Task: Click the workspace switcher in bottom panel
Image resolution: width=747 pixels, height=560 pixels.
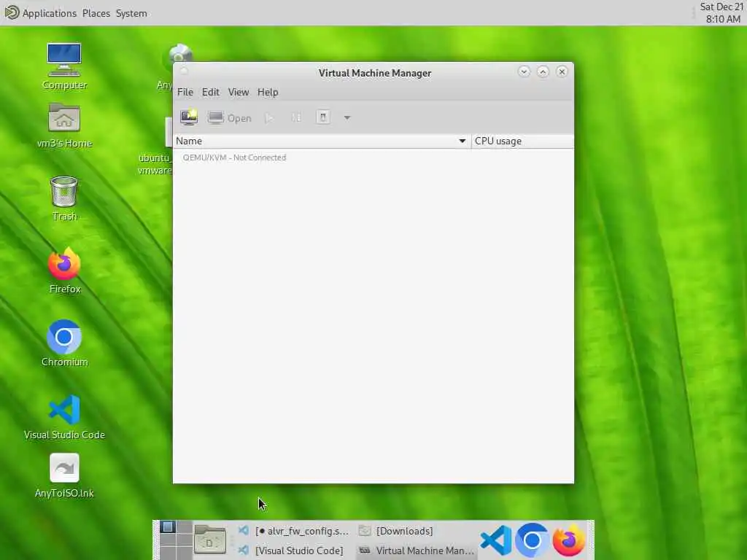Action: click(176, 540)
